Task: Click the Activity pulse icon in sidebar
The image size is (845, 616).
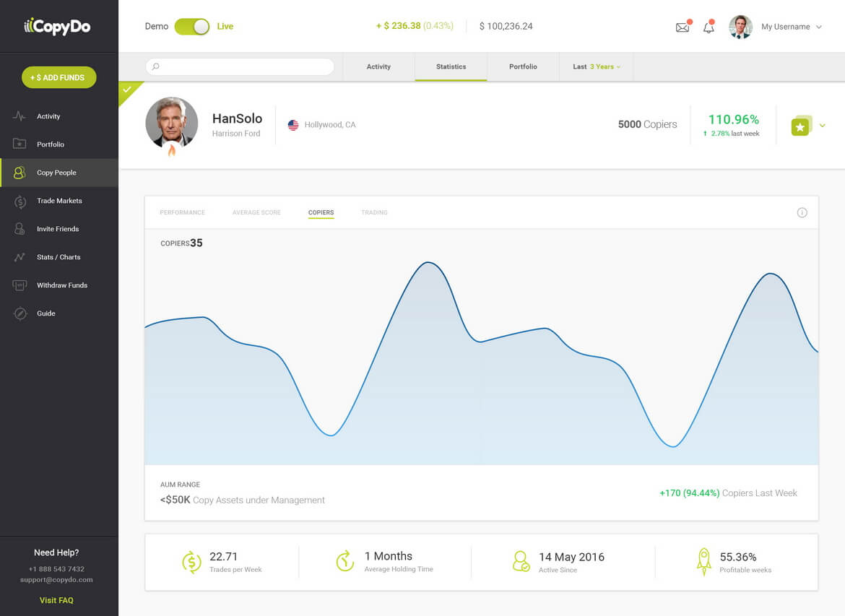Action: click(x=19, y=116)
